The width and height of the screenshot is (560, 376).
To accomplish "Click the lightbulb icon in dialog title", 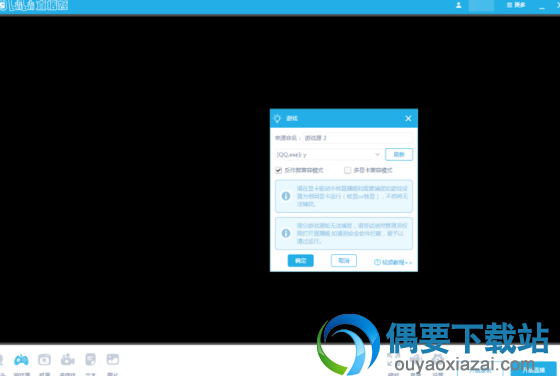I will click(x=277, y=118).
